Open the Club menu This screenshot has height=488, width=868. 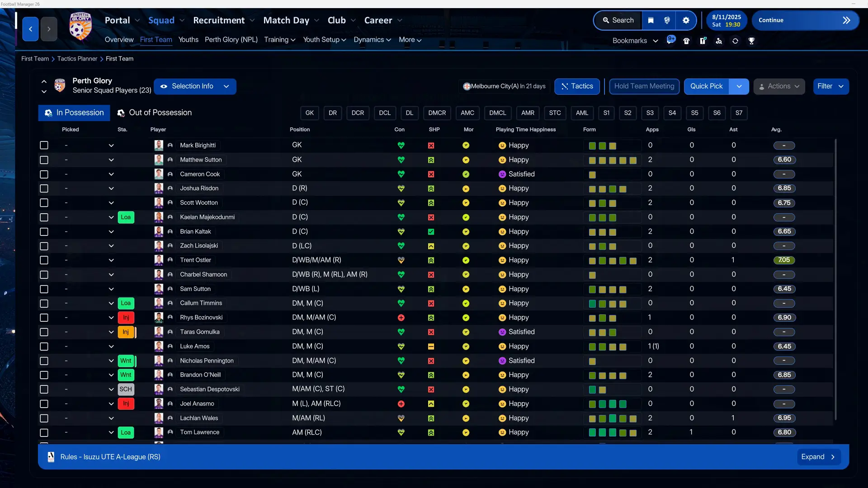pos(336,20)
